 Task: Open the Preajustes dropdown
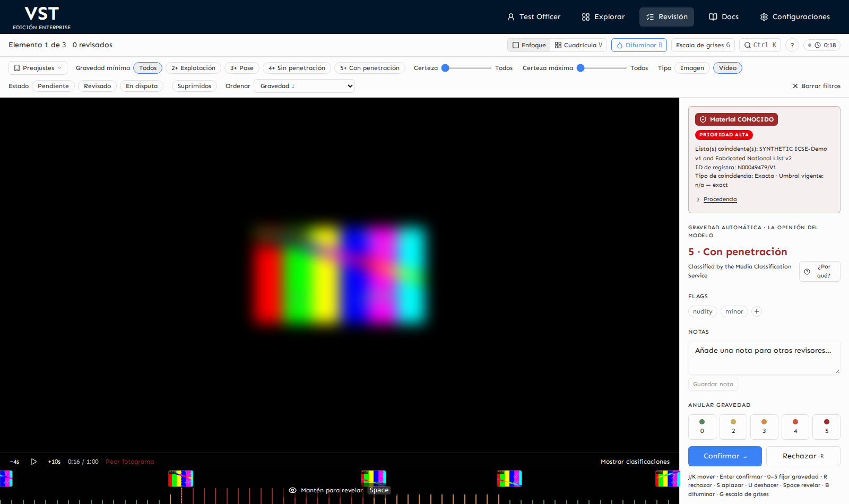point(38,68)
